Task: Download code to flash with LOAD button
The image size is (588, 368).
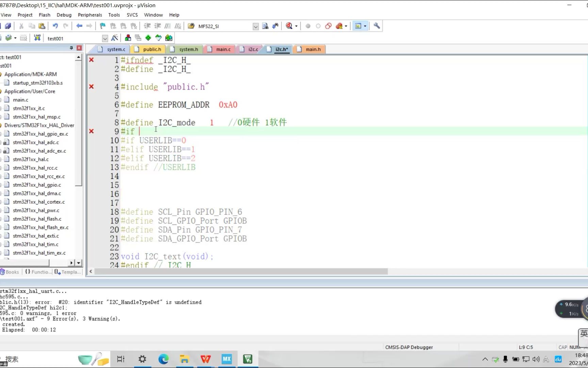Action: coord(37,38)
